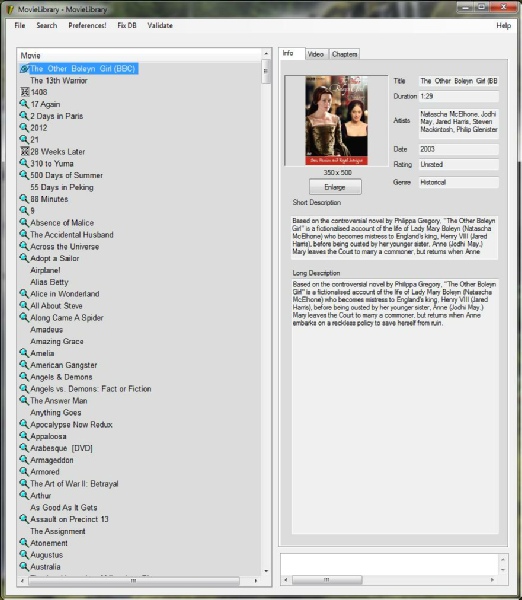This screenshot has height=600, width=522.
Task: Click the magnifier icon beside 17 Again
Action: coord(24,104)
